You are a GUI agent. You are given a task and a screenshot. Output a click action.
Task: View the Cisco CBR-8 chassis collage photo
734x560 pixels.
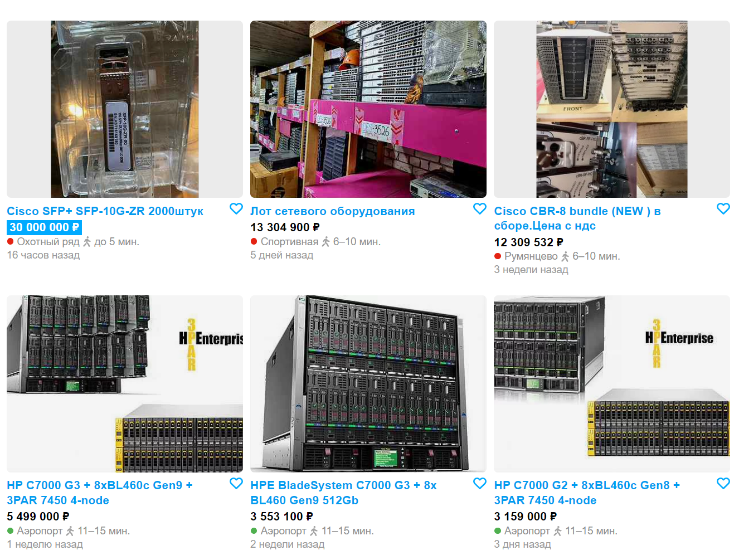tap(612, 109)
